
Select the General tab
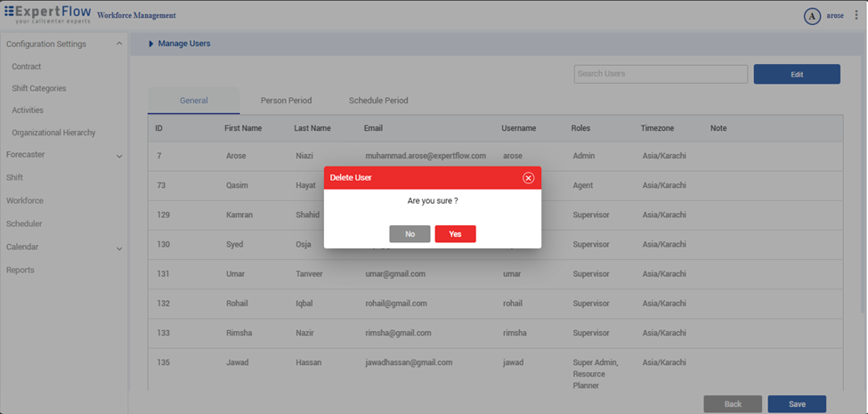[x=193, y=101]
